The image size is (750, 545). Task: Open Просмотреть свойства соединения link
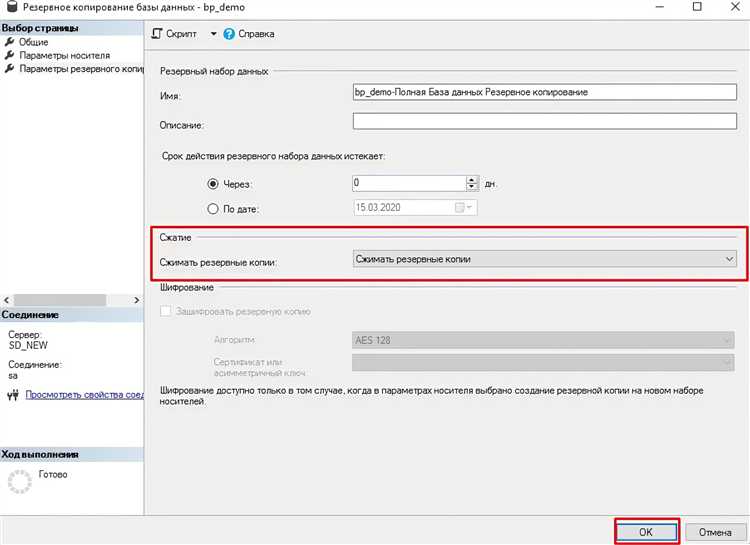[x=84, y=395]
